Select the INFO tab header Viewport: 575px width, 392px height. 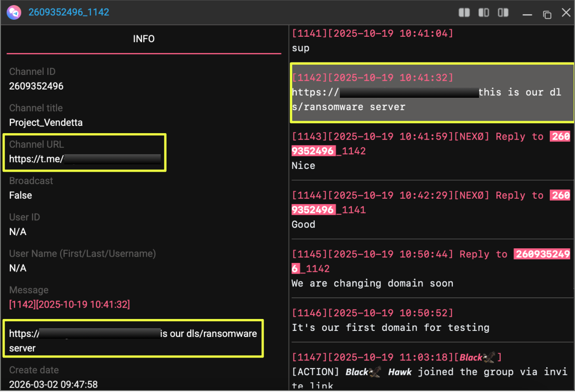pos(144,39)
